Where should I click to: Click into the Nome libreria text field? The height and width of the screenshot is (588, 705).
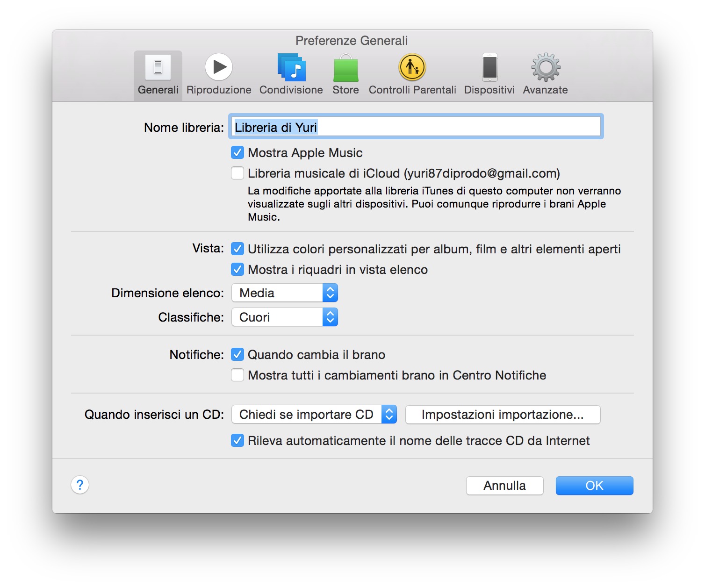pos(416,127)
